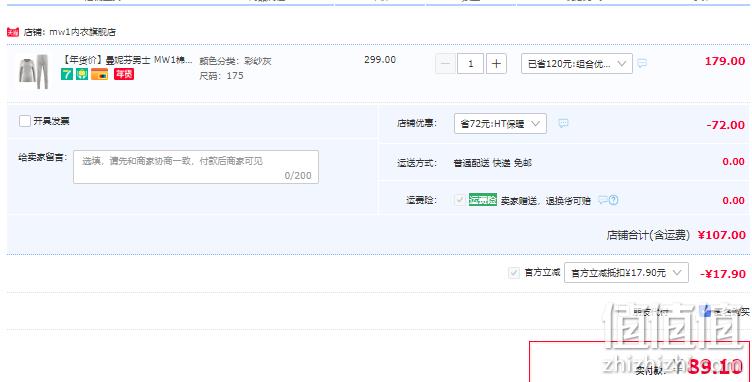
Task: Increase quantity with the plus button
Action: [x=496, y=64]
